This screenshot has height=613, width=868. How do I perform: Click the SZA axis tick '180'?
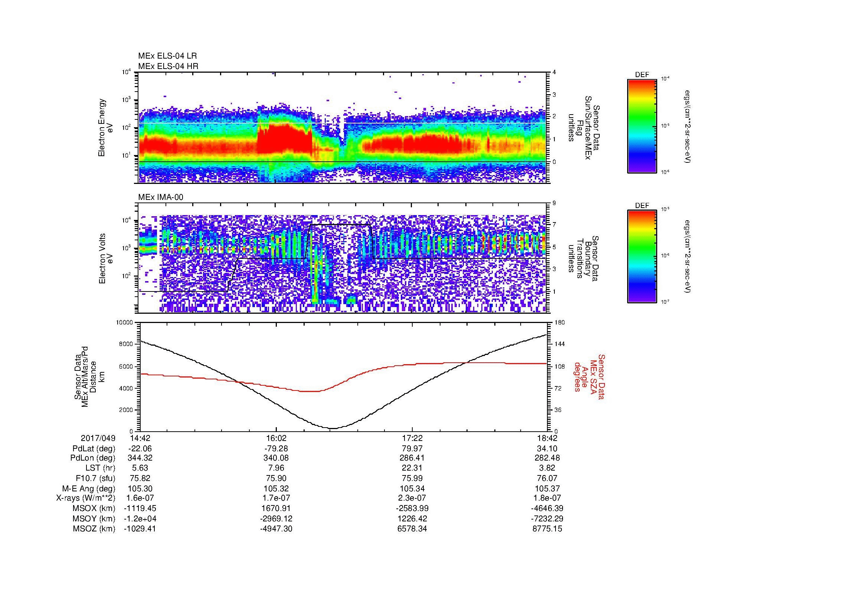pos(560,323)
